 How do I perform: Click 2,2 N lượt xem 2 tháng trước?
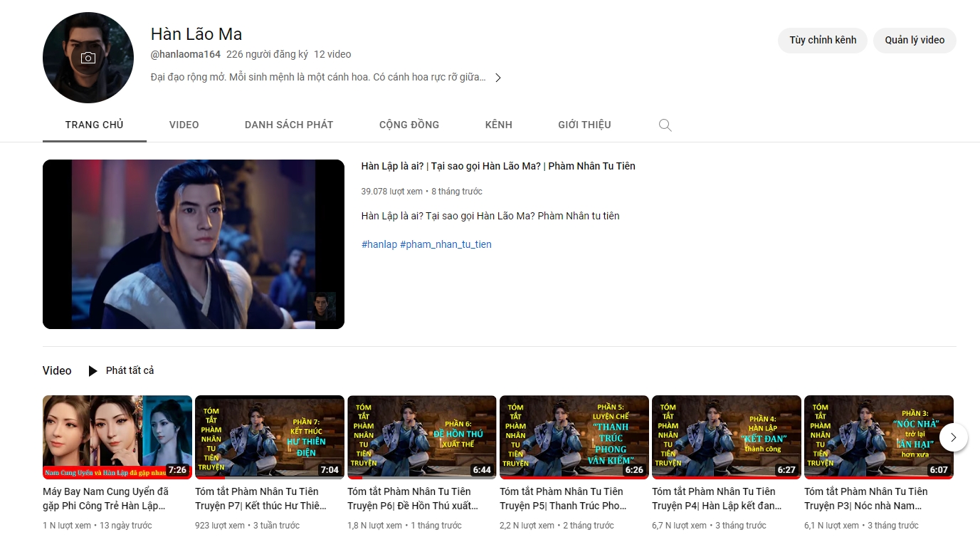click(557, 526)
